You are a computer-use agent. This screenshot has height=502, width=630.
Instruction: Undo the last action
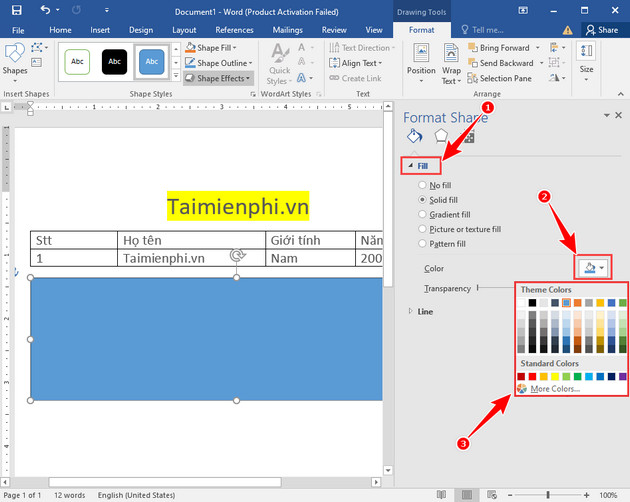coord(45,10)
